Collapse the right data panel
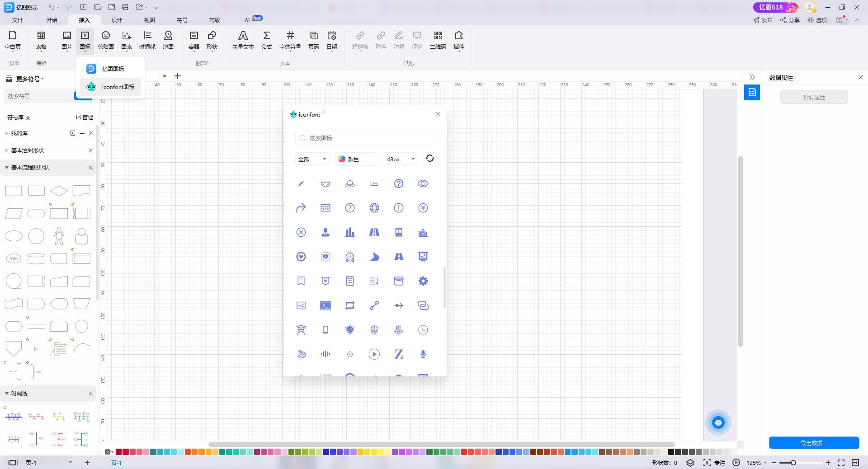 coord(752,77)
